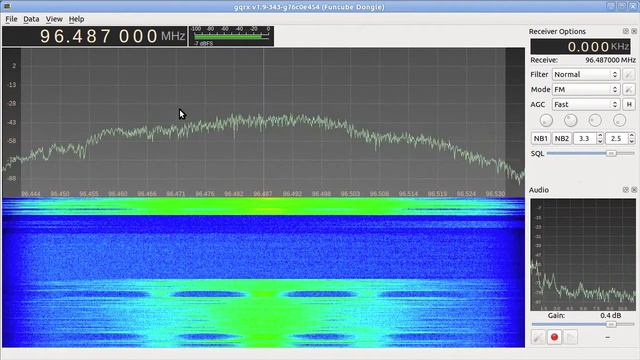Click the SQL squelch slider handle
Image resolution: width=640 pixels, height=360 pixels.
pyautogui.click(x=611, y=153)
